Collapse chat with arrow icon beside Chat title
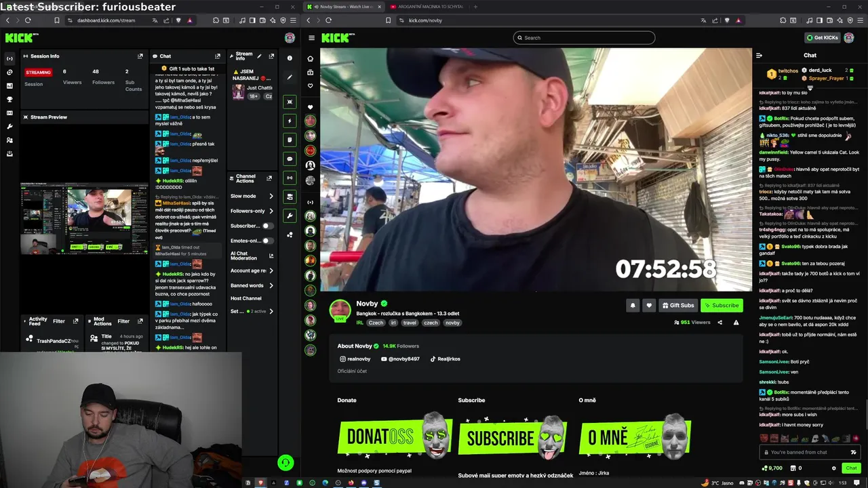 tap(759, 56)
